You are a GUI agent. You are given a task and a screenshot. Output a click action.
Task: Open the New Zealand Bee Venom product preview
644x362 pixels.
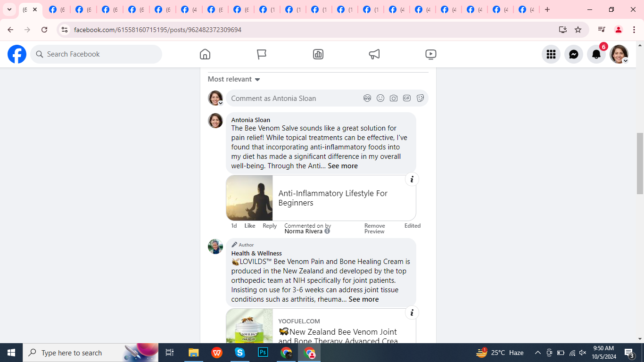coord(321,326)
